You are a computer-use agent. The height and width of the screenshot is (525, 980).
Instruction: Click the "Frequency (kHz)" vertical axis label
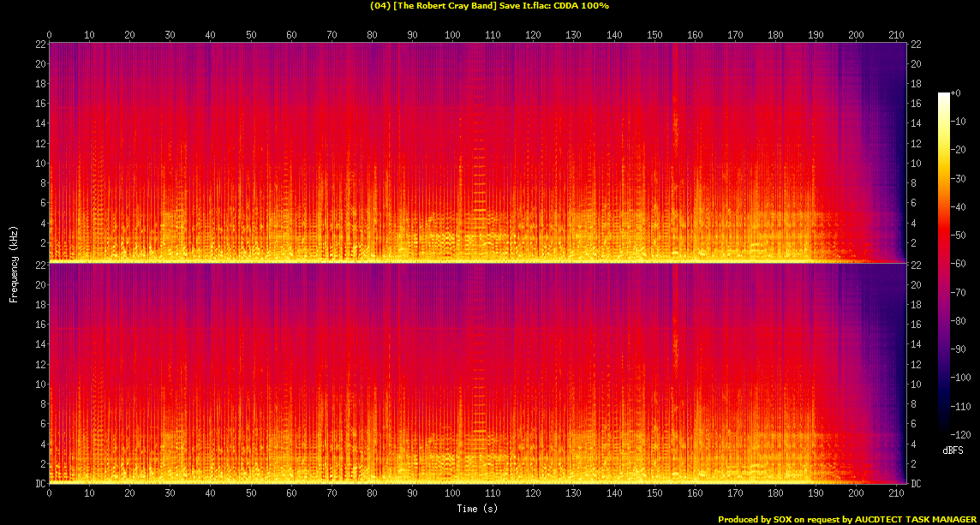tap(14, 264)
